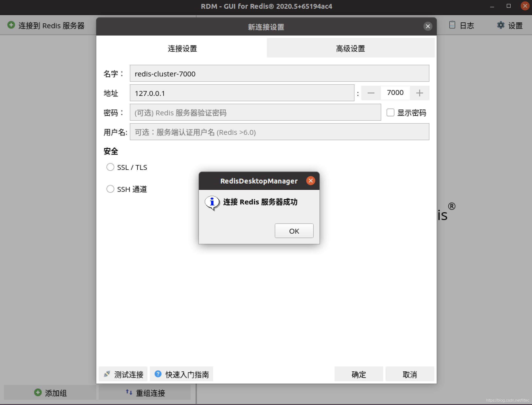Switch to the 高级设置 tab
This screenshot has height=405, width=532.
(x=351, y=48)
